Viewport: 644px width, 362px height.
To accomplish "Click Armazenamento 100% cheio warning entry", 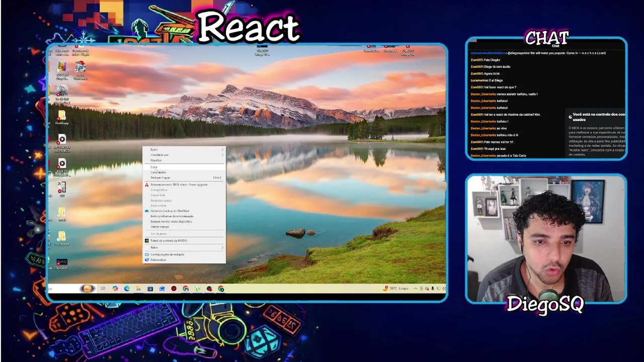I will coord(184,185).
